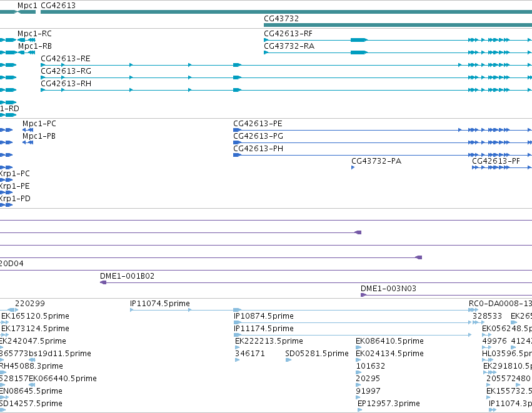This screenshot has width=532, height=413.
Task: Select transcript CG42613-RE
Action: tap(66, 59)
